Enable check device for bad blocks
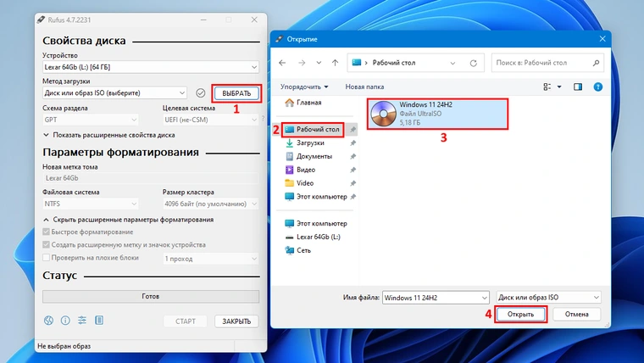 pos(47,258)
